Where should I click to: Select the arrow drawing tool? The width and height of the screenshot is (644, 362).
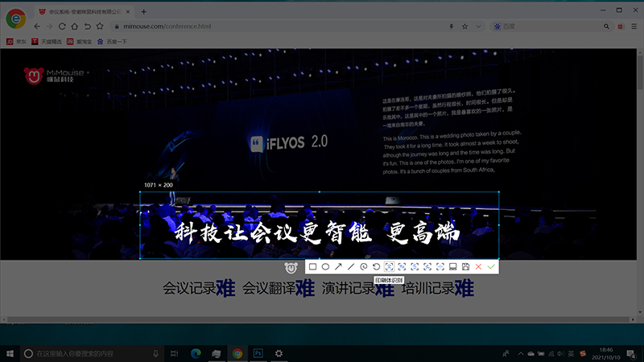coord(338,267)
